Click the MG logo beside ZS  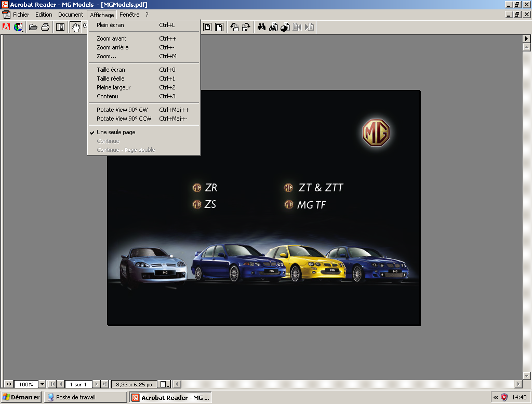coord(197,204)
